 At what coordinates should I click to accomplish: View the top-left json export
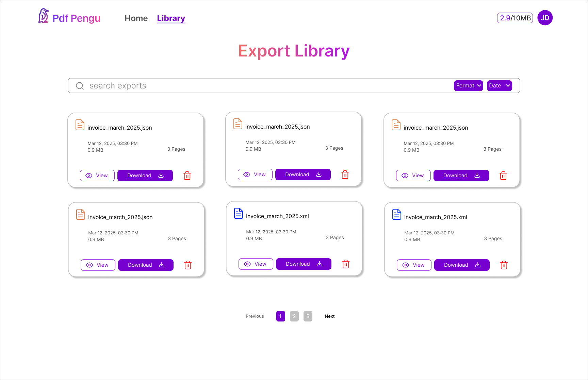click(x=97, y=176)
